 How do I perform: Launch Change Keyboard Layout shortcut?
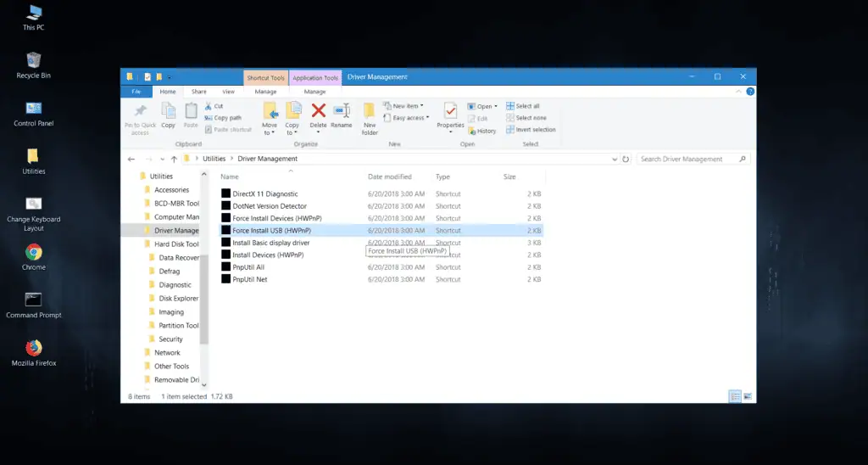[33, 213]
